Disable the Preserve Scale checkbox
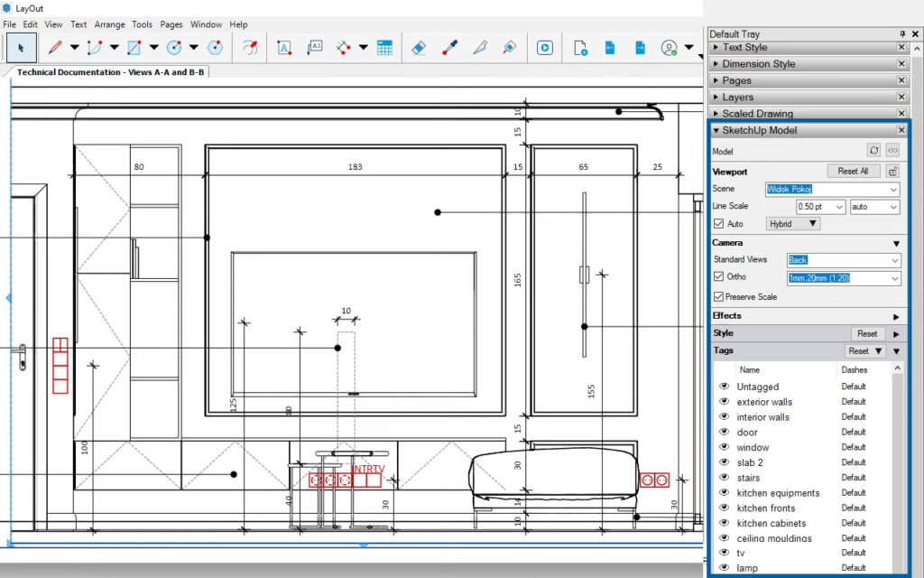 click(x=719, y=296)
